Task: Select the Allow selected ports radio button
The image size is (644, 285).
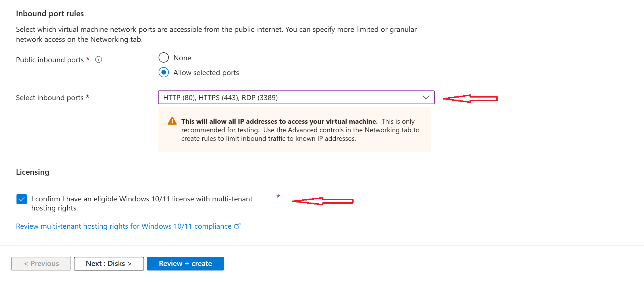Action: pos(164,73)
